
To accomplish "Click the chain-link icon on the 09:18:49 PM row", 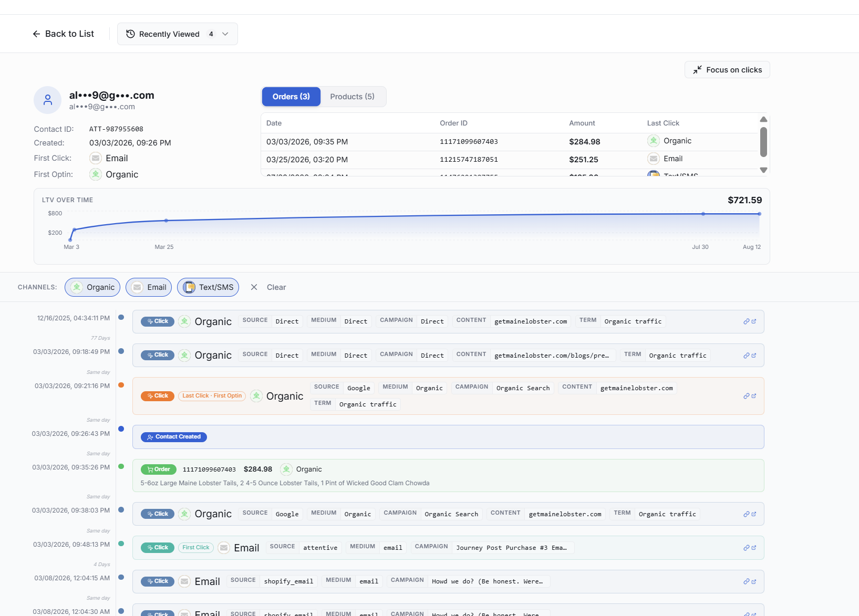I will [746, 356].
